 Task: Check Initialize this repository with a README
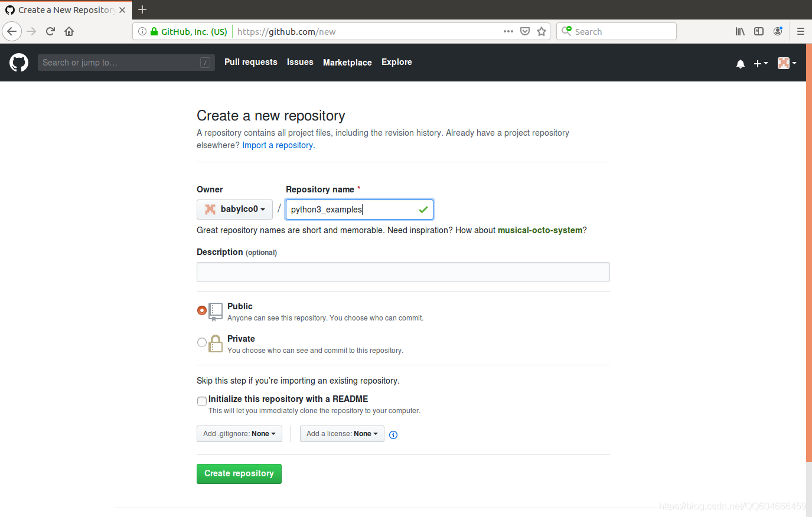click(x=202, y=401)
